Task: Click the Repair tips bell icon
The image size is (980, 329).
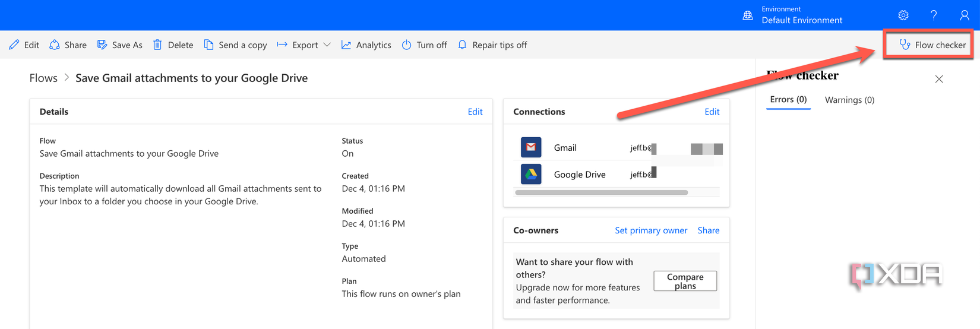Action: click(x=462, y=45)
